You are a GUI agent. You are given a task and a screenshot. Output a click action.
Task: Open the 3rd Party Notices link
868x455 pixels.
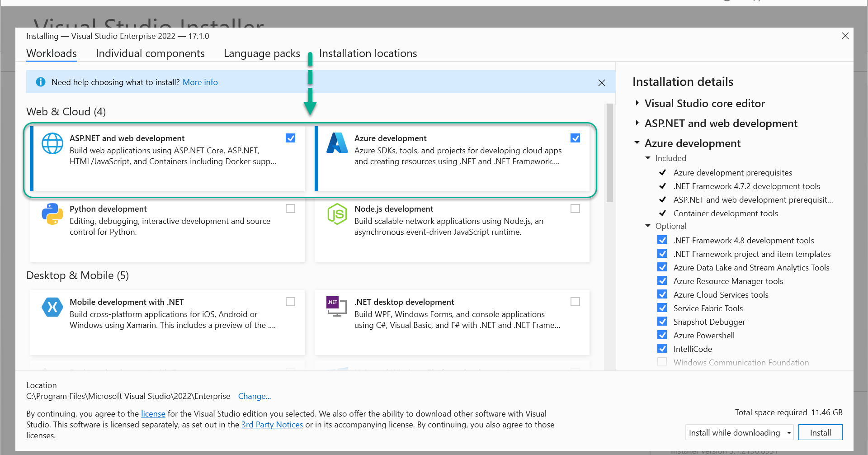pyautogui.click(x=272, y=424)
